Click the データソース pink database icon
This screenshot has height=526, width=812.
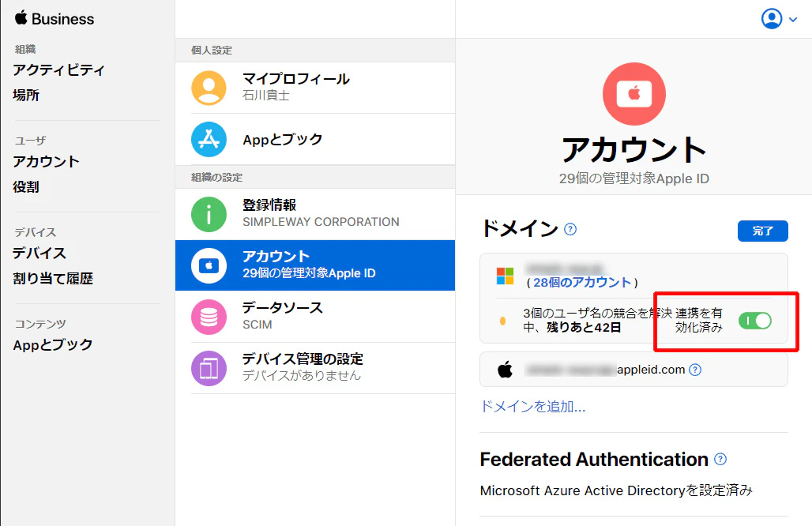point(209,317)
